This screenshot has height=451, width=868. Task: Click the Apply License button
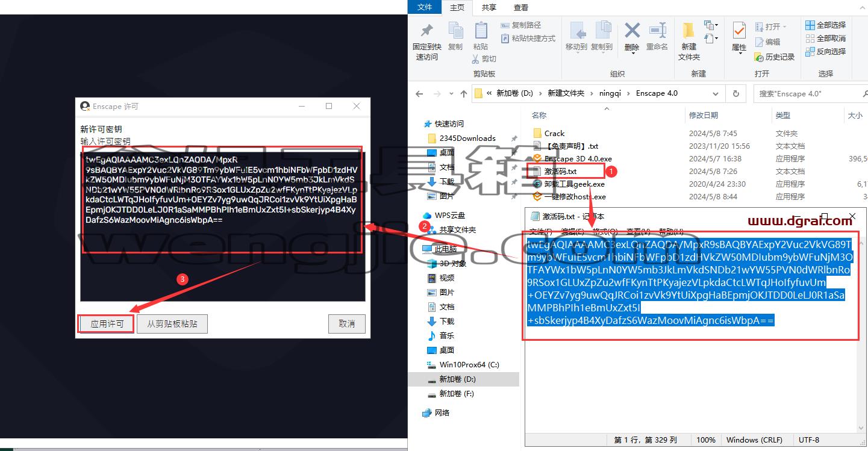[x=107, y=324]
